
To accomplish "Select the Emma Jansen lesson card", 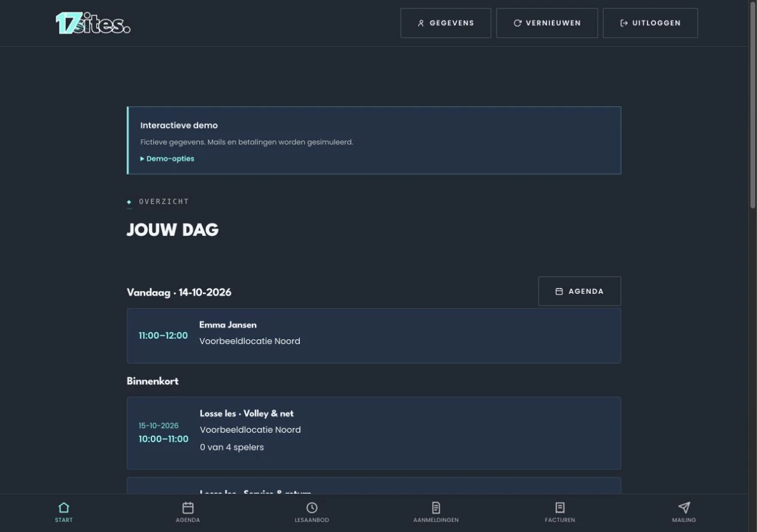I will pyautogui.click(x=374, y=336).
